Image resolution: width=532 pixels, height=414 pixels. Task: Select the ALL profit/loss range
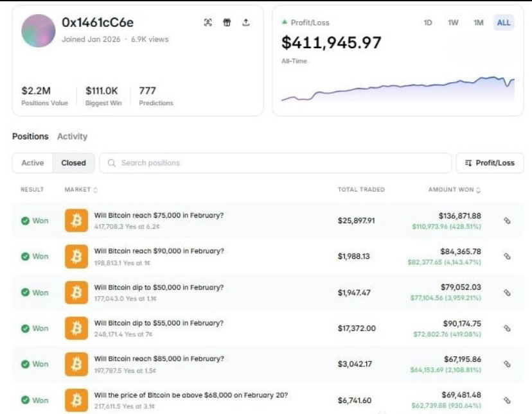[x=504, y=22]
